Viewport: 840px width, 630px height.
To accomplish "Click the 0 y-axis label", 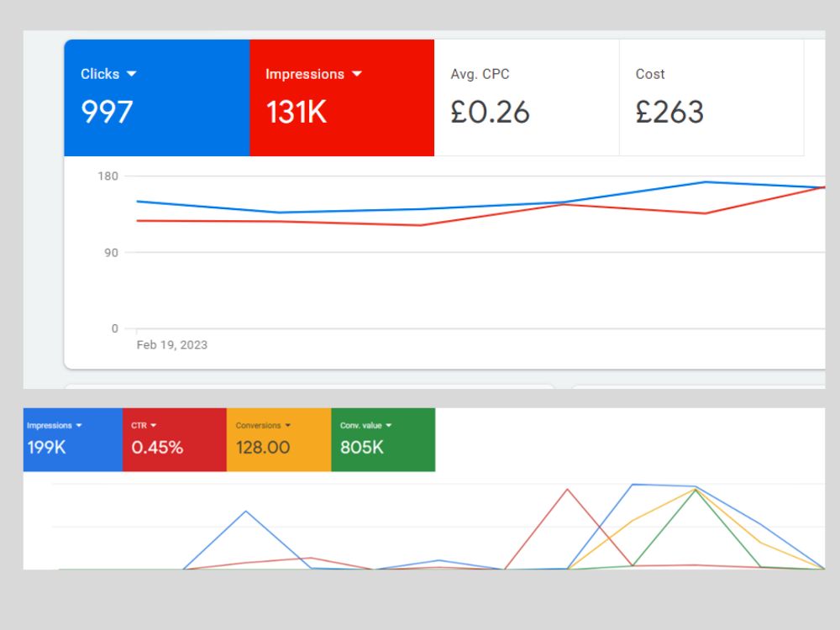I will [114, 329].
